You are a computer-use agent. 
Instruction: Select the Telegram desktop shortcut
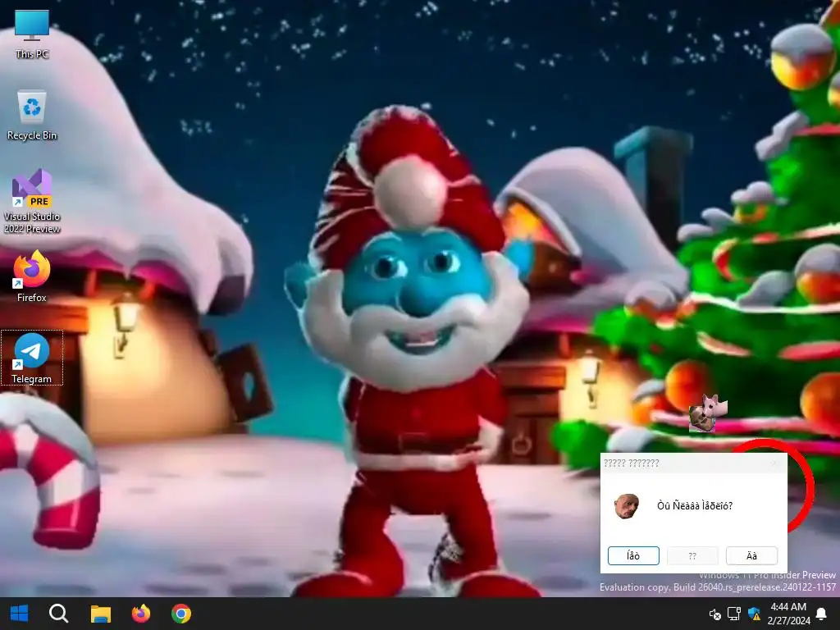pyautogui.click(x=32, y=358)
